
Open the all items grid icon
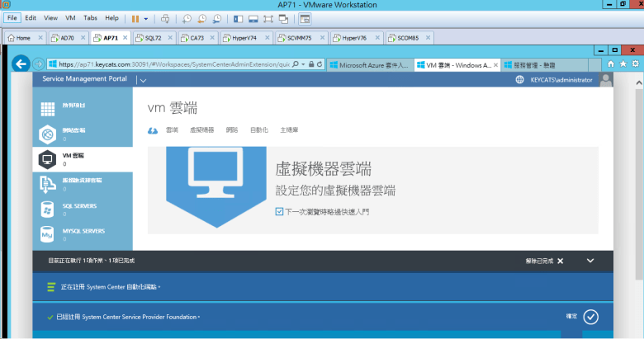coord(48,107)
